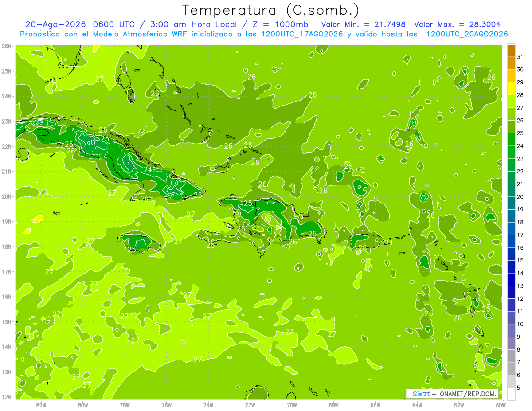This screenshot has width=532, height=411.
Task: Click the dark orange segment between 30 and 31
Action: pos(511,63)
